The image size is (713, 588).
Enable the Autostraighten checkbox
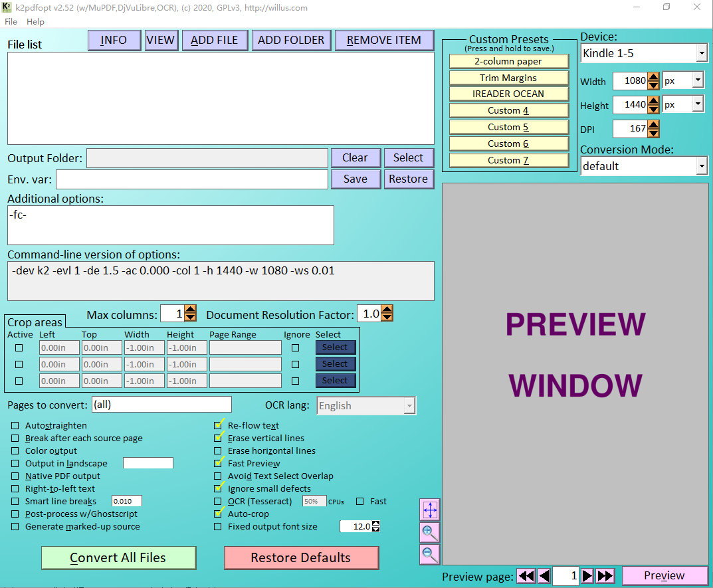[x=15, y=426]
